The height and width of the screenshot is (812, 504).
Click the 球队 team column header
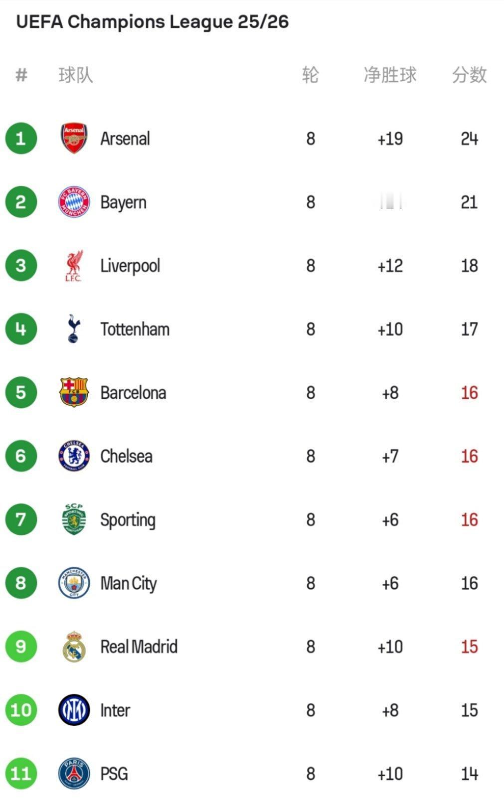tap(76, 75)
